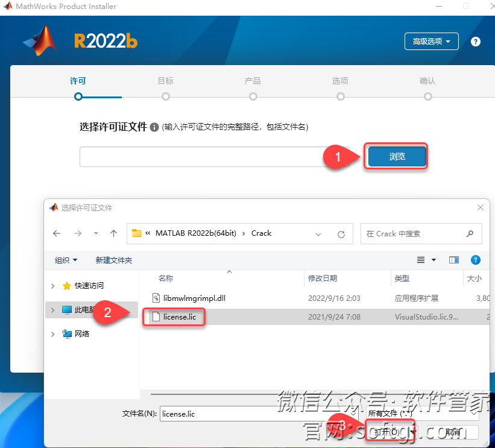
Task: Click the file dialog help icon
Action: coord(476,260)
